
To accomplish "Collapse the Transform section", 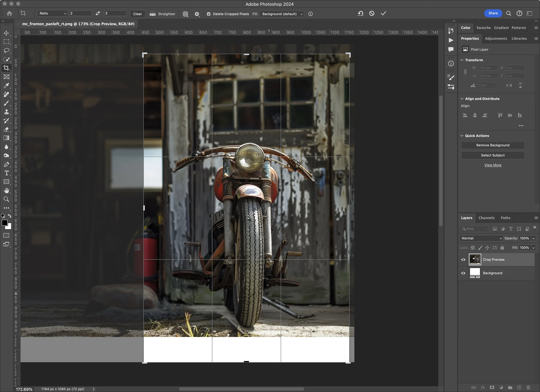I will [462, 60].
